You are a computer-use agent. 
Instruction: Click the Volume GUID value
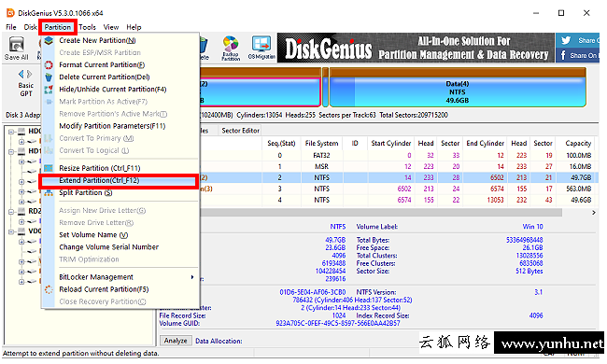(x=337, y=323)
